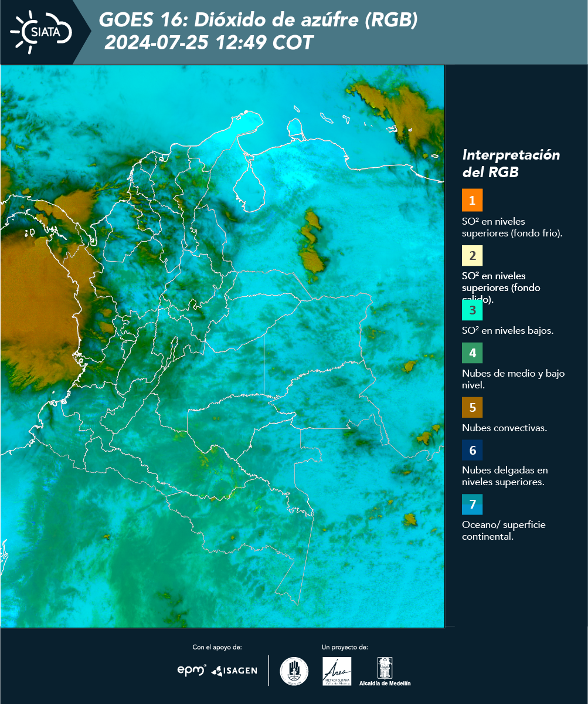Click the 'Con el apoyo de:' text
588x704 pixels.
[x=217, y=647]
